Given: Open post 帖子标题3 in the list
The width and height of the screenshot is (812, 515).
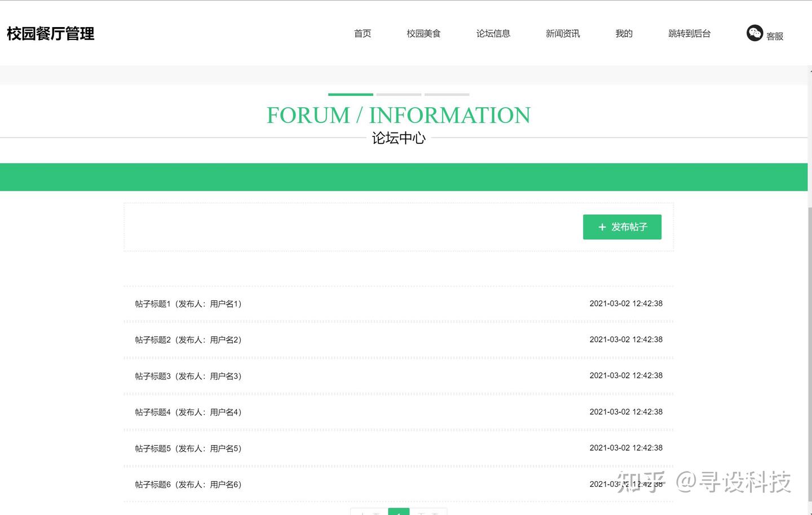Looking at the screenshot, I should (x=188, y=376).
